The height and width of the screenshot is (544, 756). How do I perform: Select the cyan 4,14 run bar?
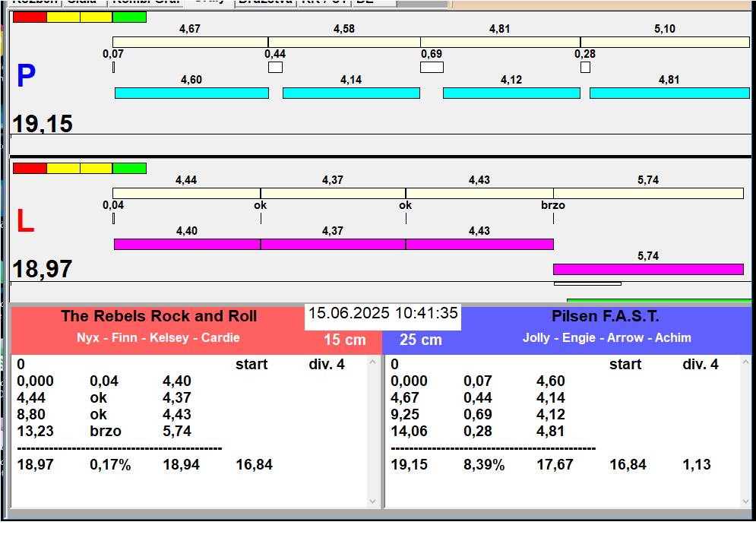(x=351, y=93)
